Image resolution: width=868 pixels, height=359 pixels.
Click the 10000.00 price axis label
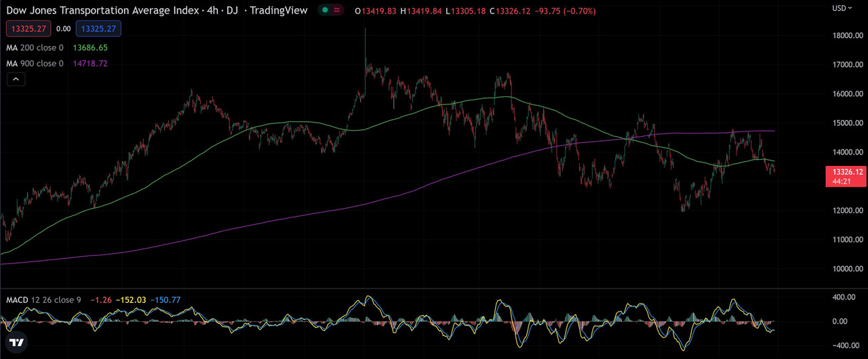846,269
